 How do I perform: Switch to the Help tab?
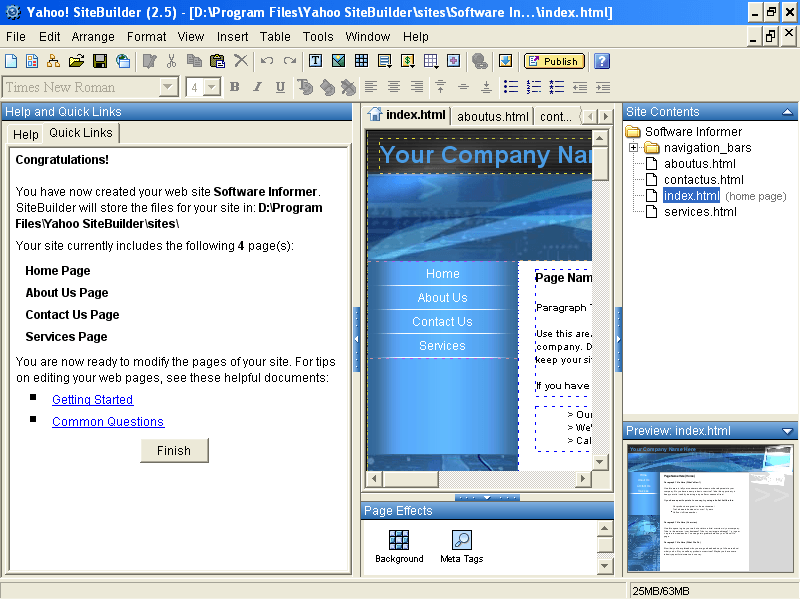tap(26, 134)
